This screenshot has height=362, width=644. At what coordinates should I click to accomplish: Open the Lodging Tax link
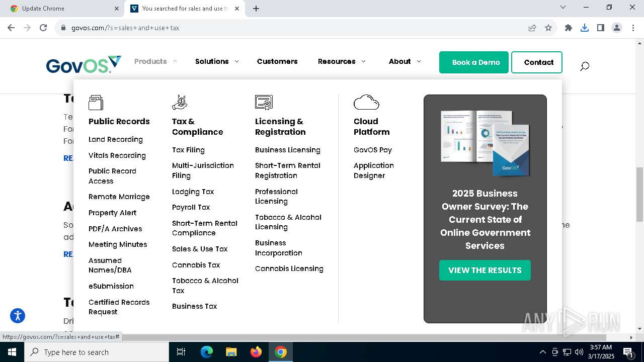tap(193, 192)
